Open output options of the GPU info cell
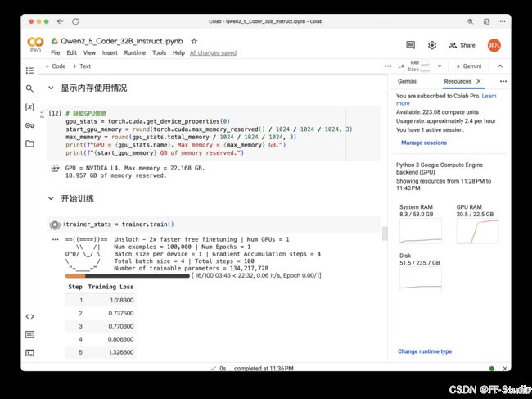This screenshot has height=399, width=532. pos(55,168)
